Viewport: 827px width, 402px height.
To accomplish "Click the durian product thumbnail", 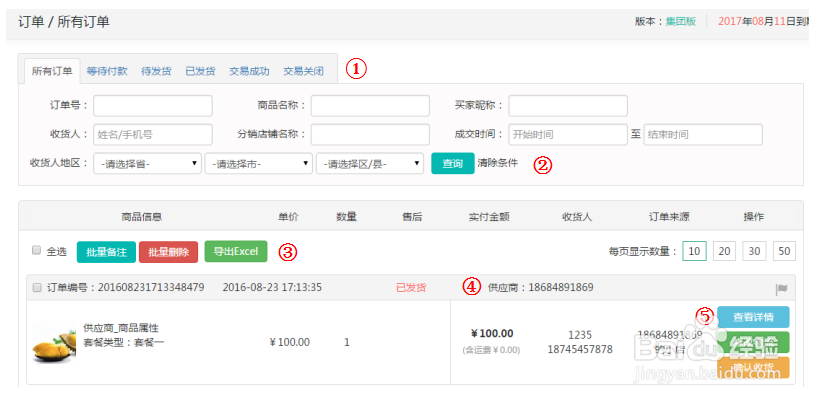I will tap(54, 343).
